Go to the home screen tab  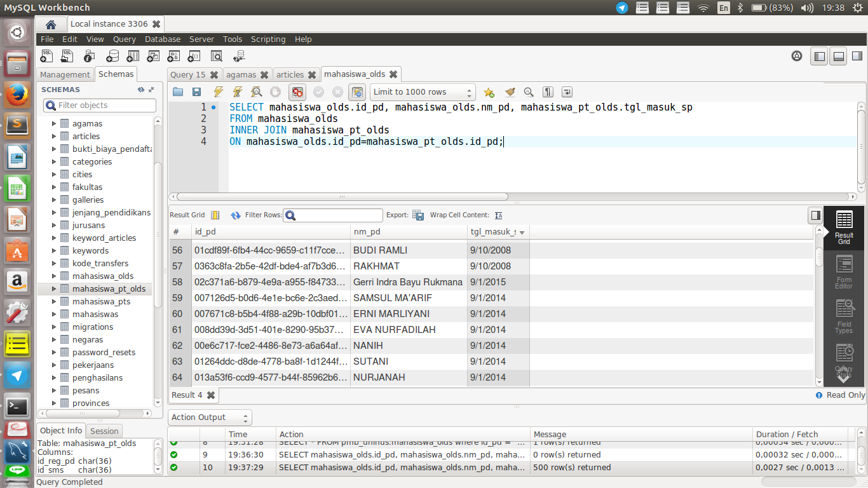tap(51, 24)
